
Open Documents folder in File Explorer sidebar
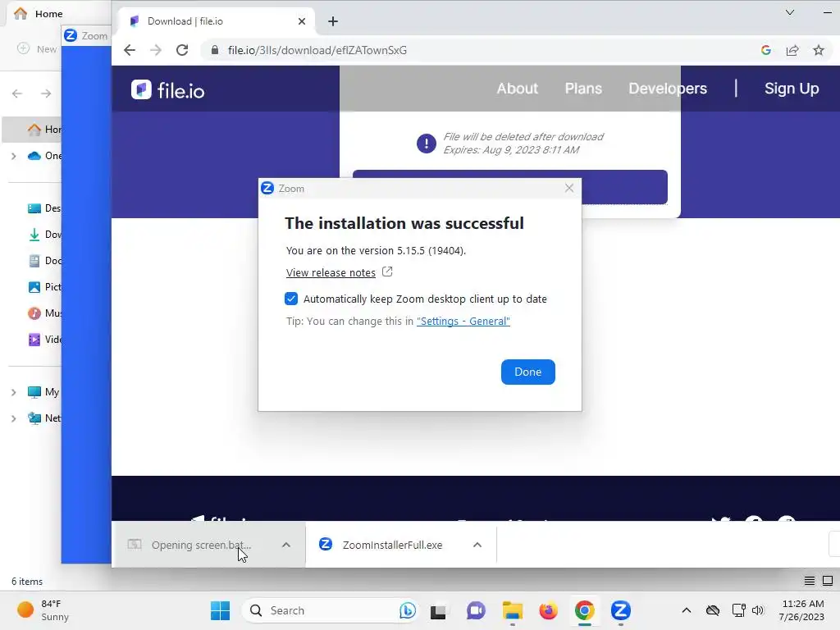coord(44,261)
